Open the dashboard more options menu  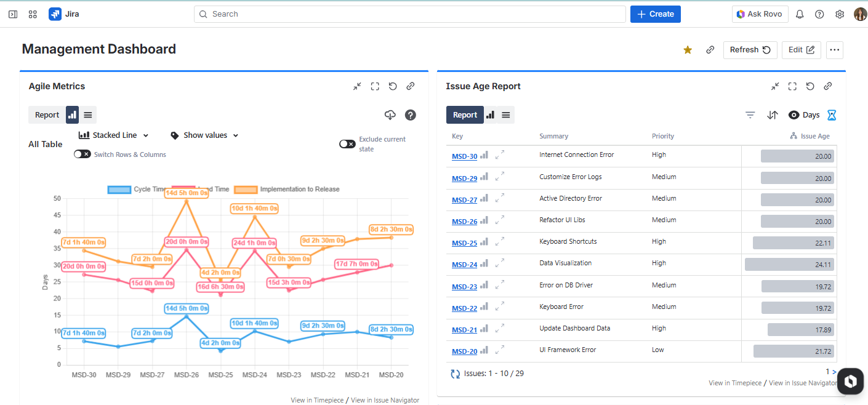834,50
